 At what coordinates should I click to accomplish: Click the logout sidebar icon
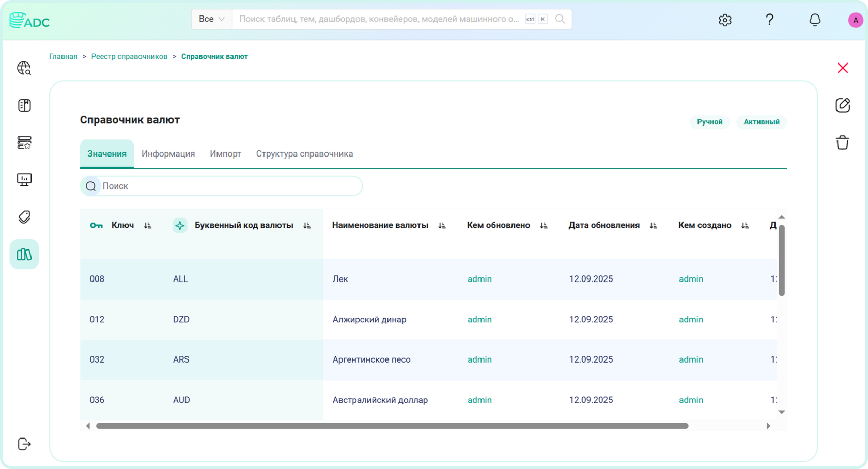click(24, 444)
